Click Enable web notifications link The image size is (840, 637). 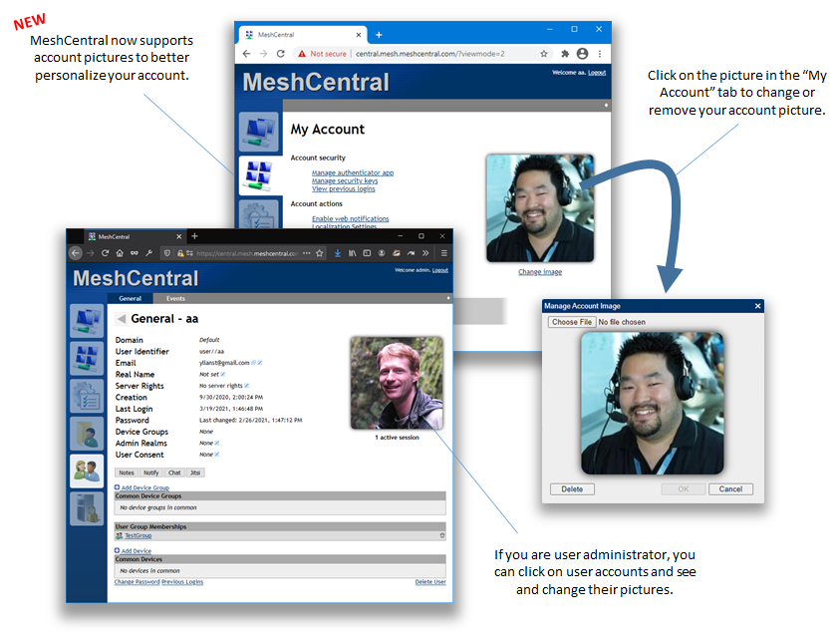click(351, 218)
